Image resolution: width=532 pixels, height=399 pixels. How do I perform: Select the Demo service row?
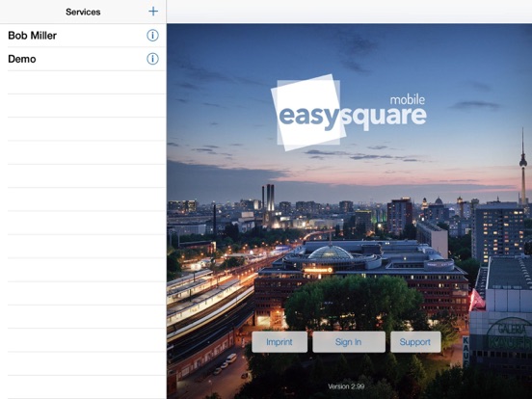tap(83, 59)
